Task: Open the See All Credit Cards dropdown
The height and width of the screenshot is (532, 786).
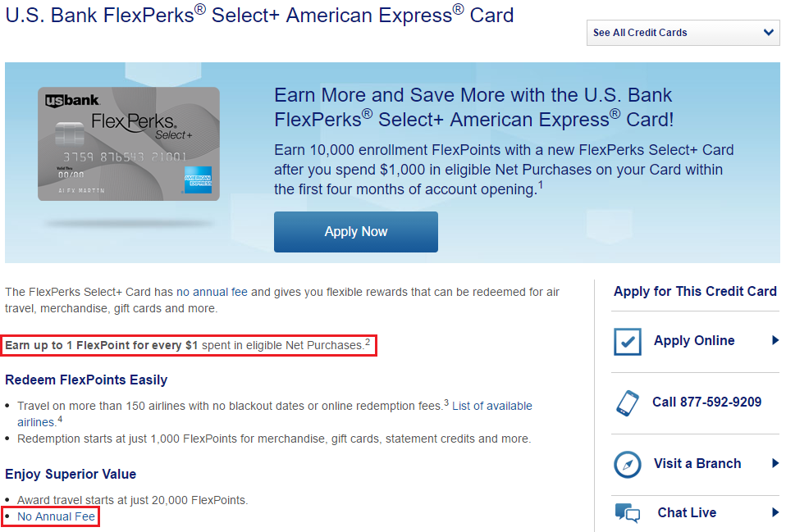Action: click(x=683, y=33)
